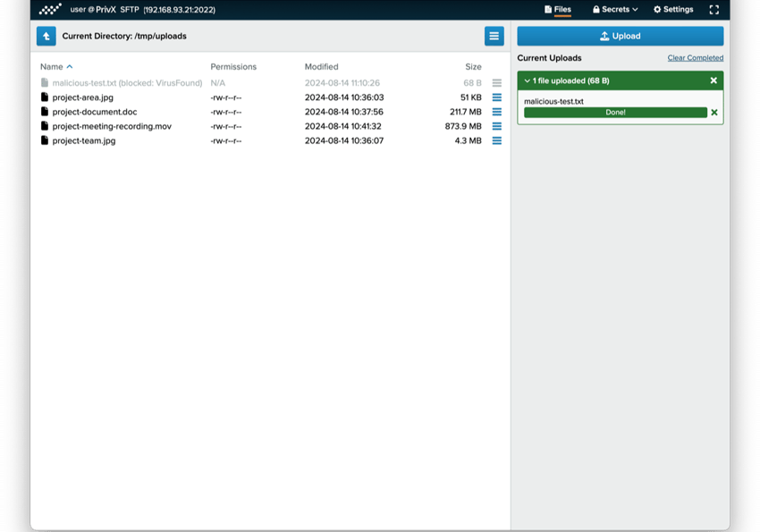Open the blue hamburger menu beside Current Directory
760x532 pixels.
click(x=494, y=36)
